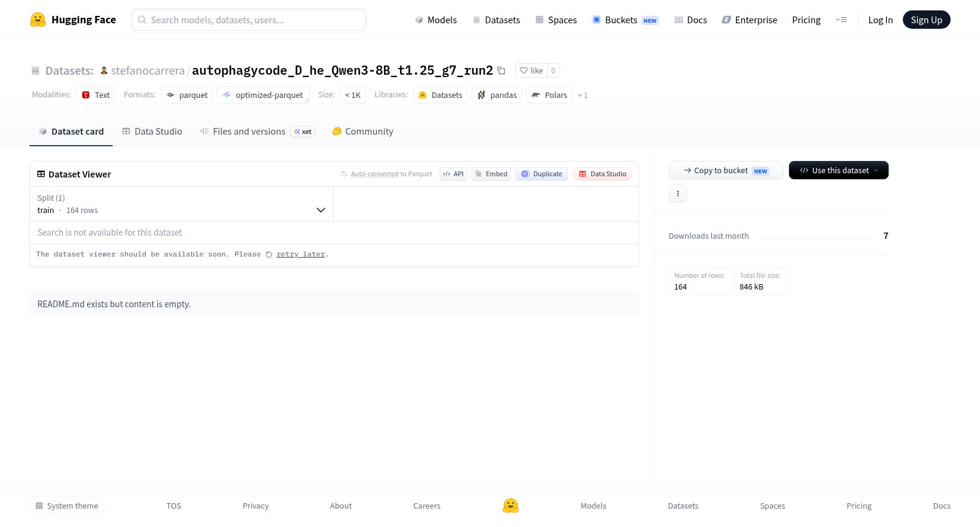Open stefanocarrera's profile avatar

point(104,70)
